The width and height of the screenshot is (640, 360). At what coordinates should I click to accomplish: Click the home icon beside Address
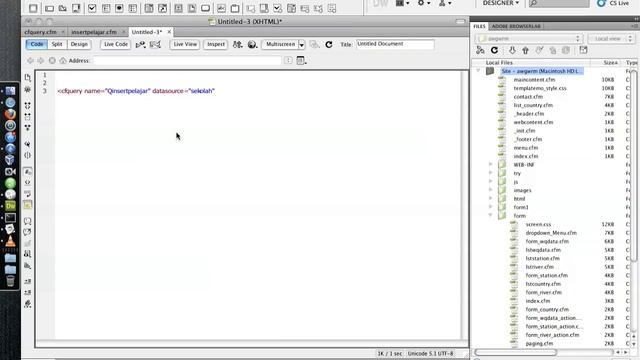63,60
